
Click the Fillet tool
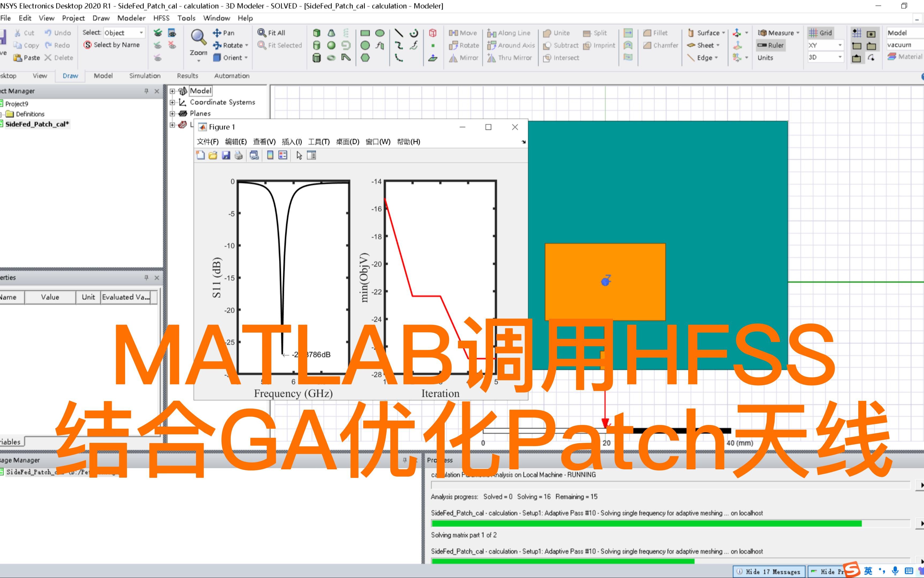[x=655, y=33]
